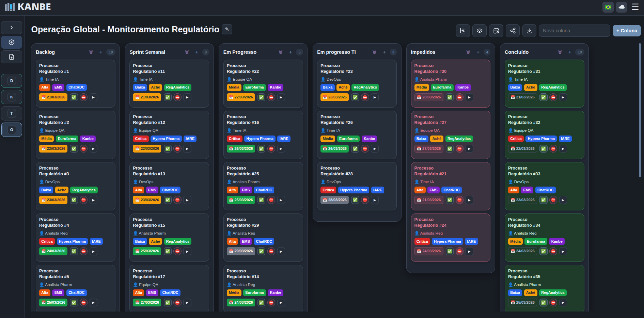Screen dimensions: 644x318
Task: Open the calendar settings icon in toolbar
Action: pyautogui.click(x=496, y=31)
